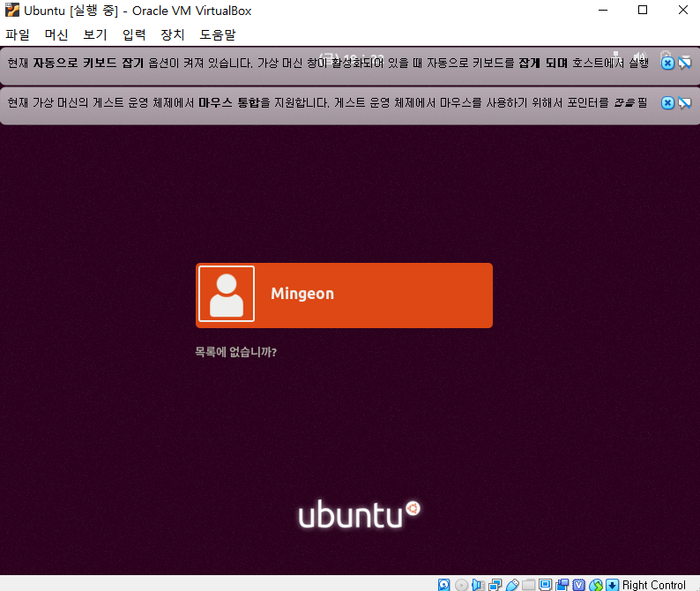700x591 pixels.
Task: Select the Mingeon user account
Action: pos(344,295)
